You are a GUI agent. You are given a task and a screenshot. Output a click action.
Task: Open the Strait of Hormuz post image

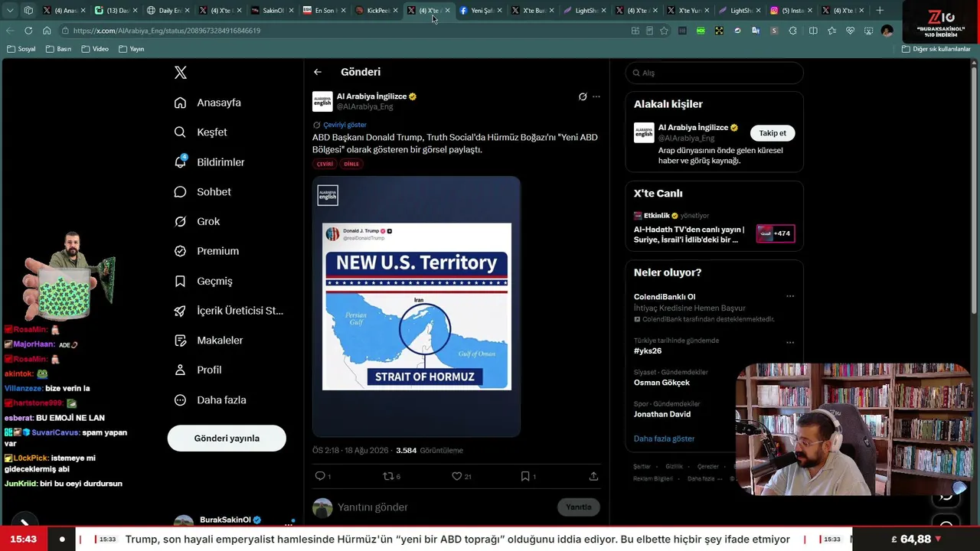click(416, 306)
